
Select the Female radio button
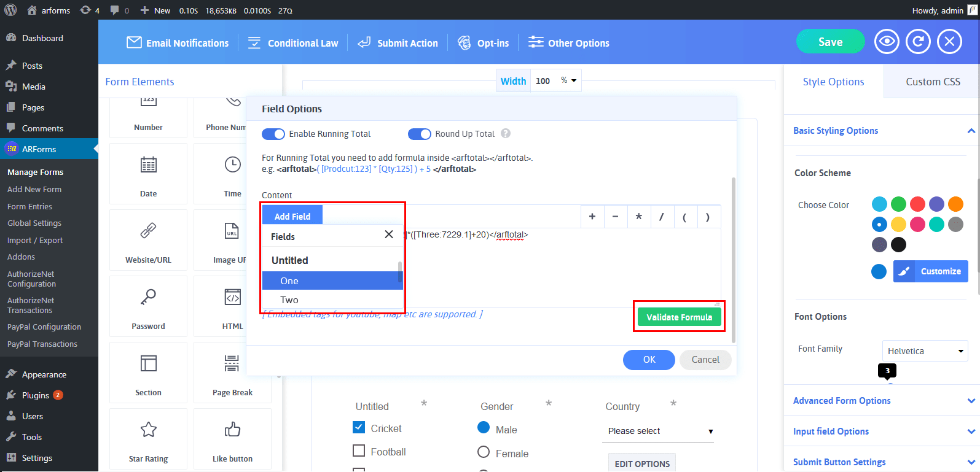pos(484,452)
